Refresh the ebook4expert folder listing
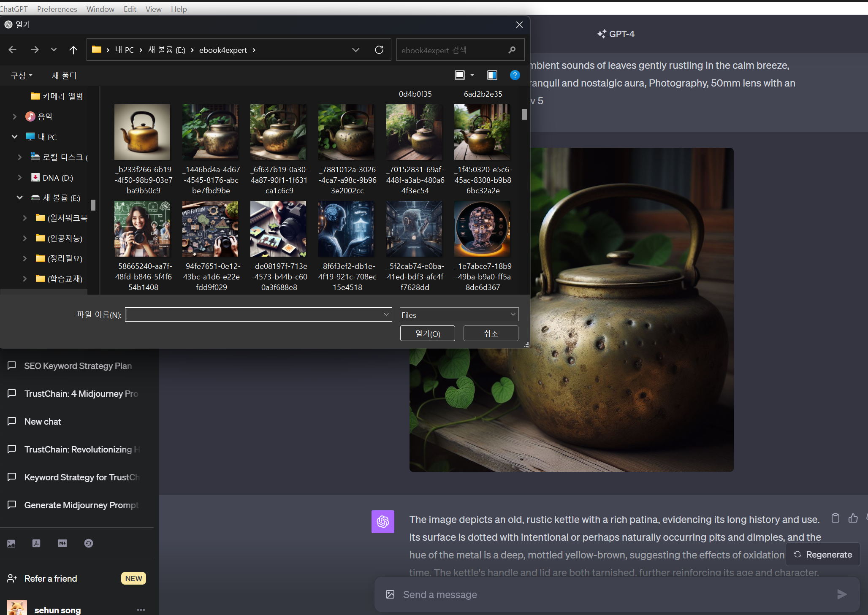The image size is (868, 615). coord(379,50)
